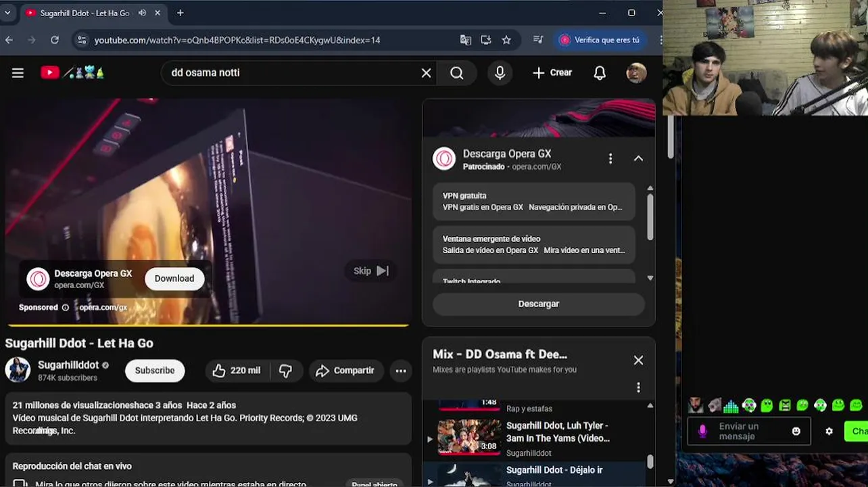Click the Crear button
This screenshot has width=868, height=487.
(x=552, y=73)
